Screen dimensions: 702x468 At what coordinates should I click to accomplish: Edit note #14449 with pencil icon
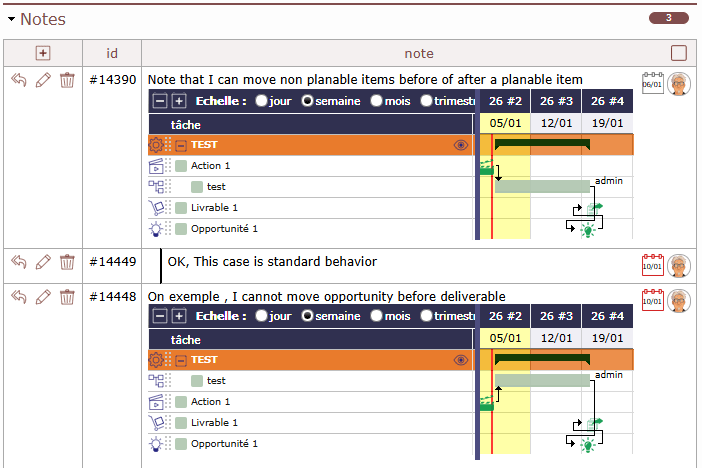[x=43, y=262]
